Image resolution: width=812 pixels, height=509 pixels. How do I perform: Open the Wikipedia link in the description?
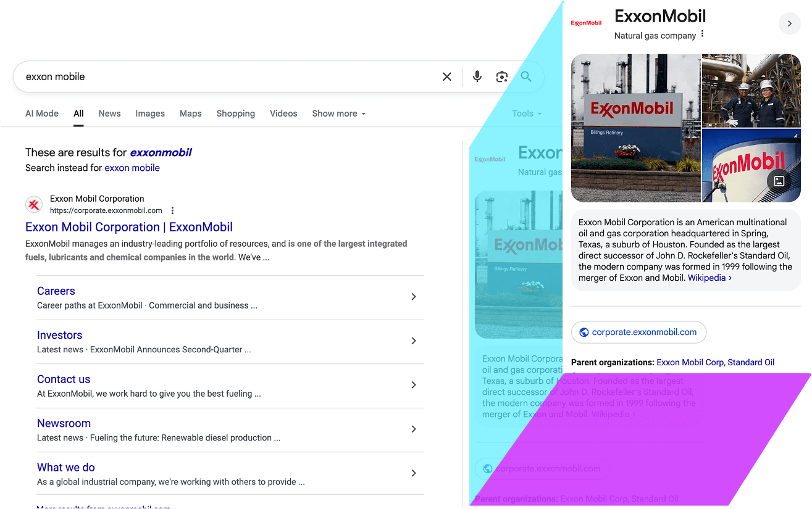click(x=709, y=278)
